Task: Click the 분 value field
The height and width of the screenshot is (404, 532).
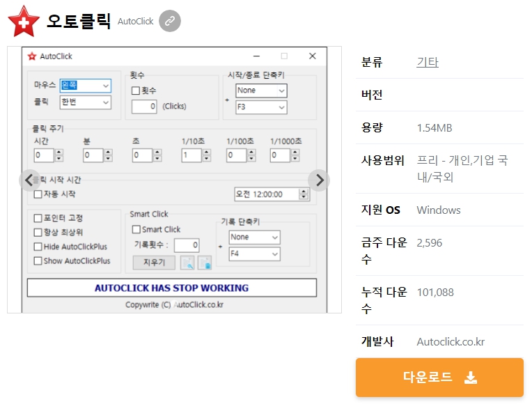Action: (93, 155)
